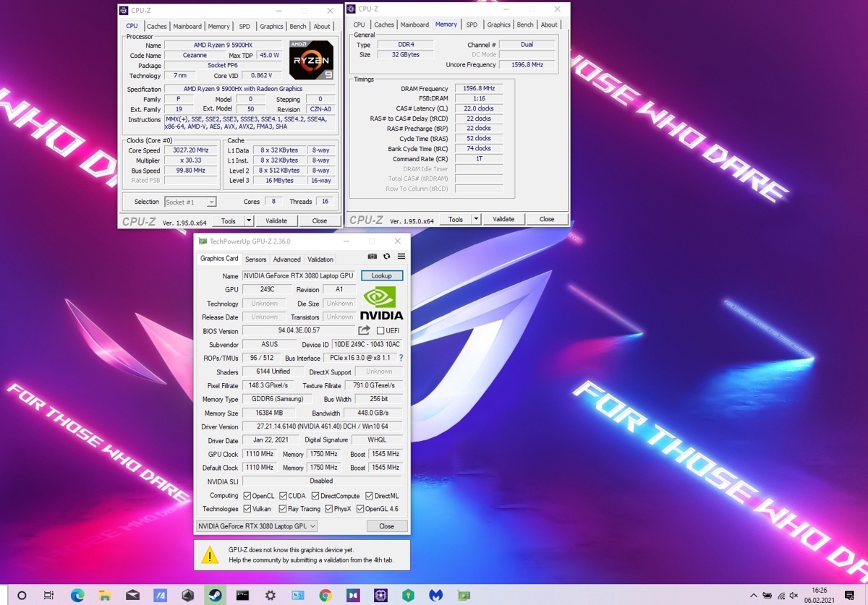Open Graphics tab in right CPU-Z window
868x605 pixels.
click(498, 25)
